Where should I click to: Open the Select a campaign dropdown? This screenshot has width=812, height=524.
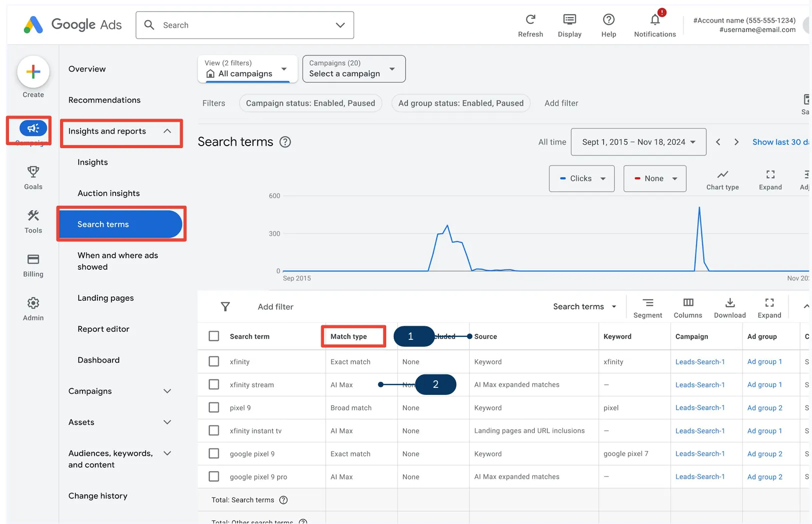(x=354, y=69)
